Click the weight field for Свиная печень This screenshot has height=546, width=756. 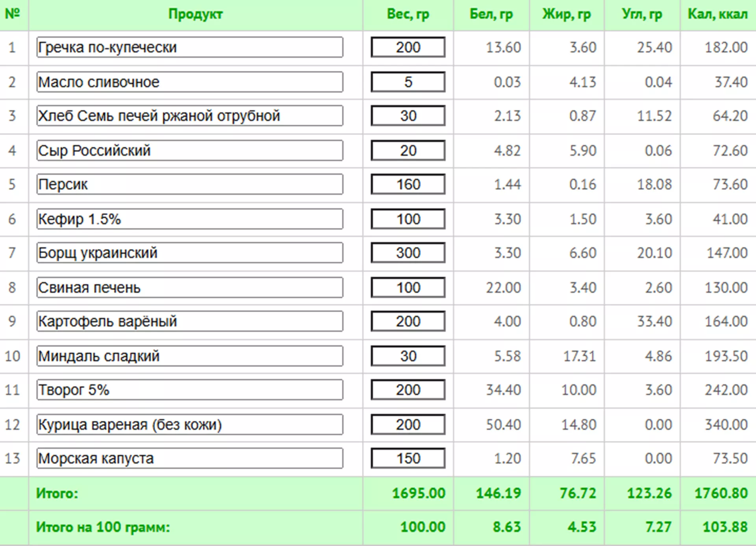(x=408, y=287)
